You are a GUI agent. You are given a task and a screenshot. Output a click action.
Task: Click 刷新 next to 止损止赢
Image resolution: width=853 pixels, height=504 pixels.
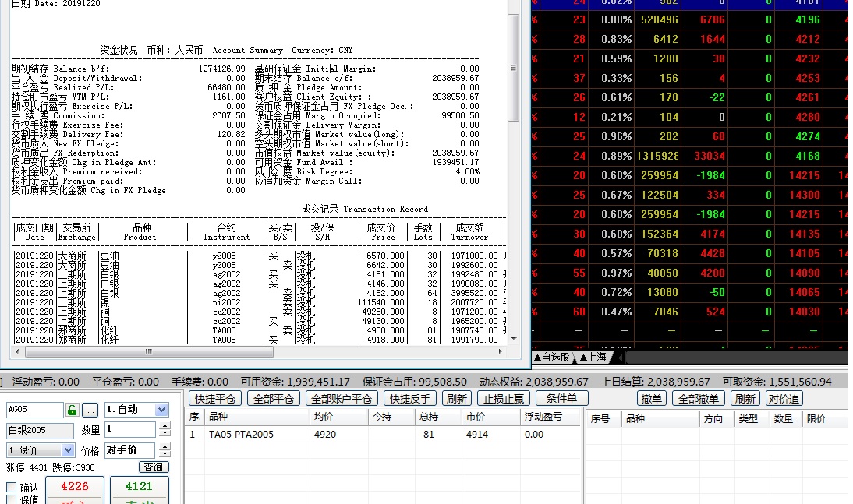[x=457, y=399]
